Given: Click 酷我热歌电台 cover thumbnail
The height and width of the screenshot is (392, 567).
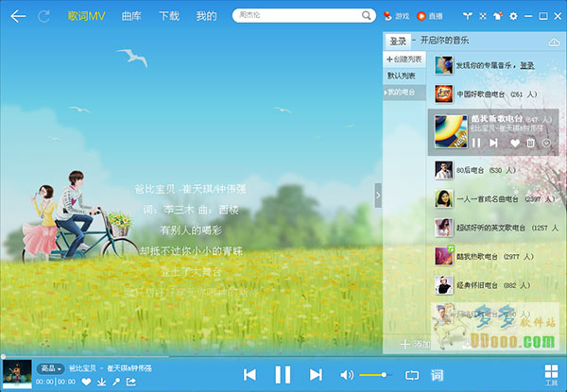Looking at the screenshot, I should [x=444, y=256].
